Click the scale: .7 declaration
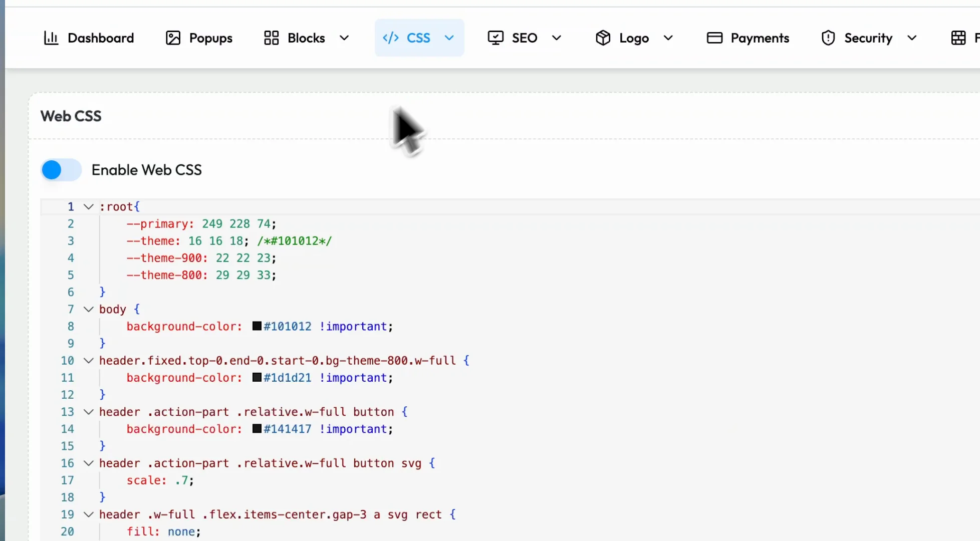 coord(160,480)
